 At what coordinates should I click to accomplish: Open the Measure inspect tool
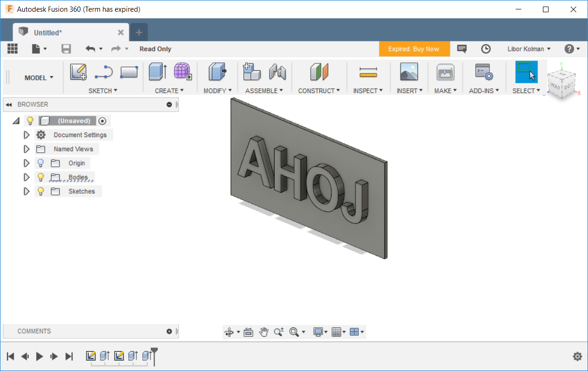point(368,72)
